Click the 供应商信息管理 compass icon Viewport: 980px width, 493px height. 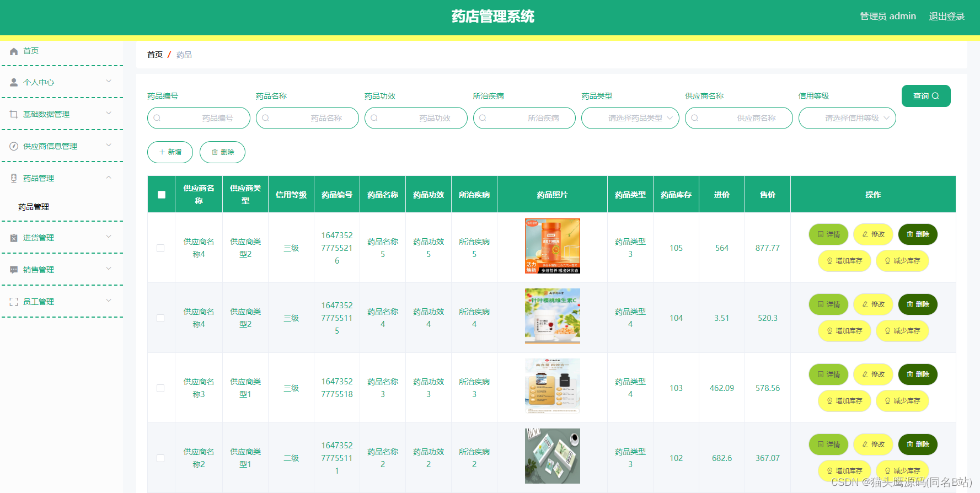pyautogui.click(x=14, y=146)
